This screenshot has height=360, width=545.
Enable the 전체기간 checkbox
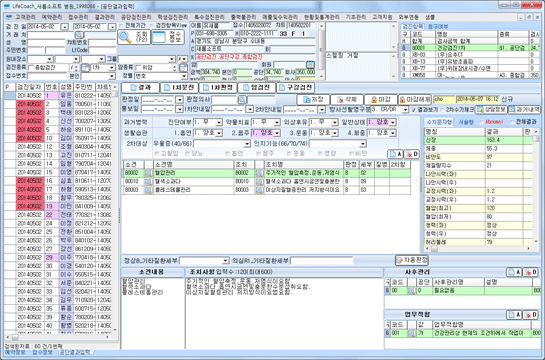(121, 26)
